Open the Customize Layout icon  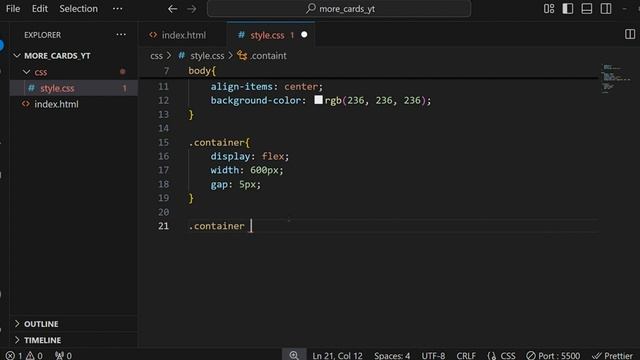(549, 9)
